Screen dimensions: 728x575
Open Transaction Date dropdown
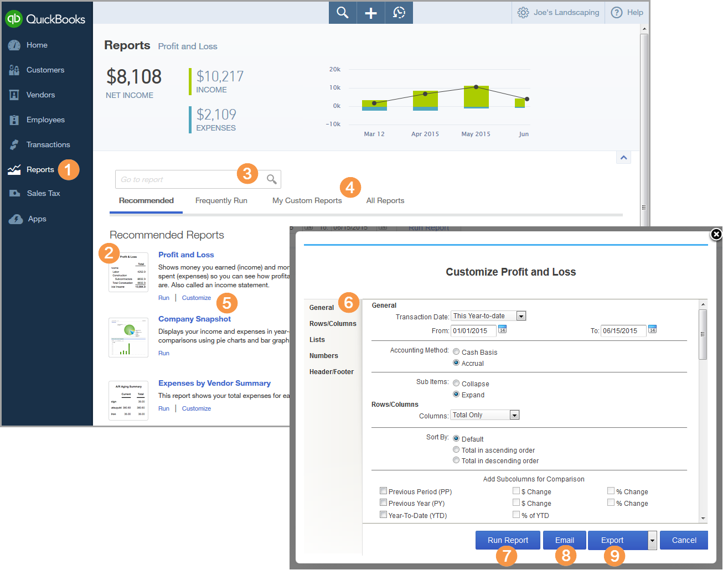click(x=521, y=316)
